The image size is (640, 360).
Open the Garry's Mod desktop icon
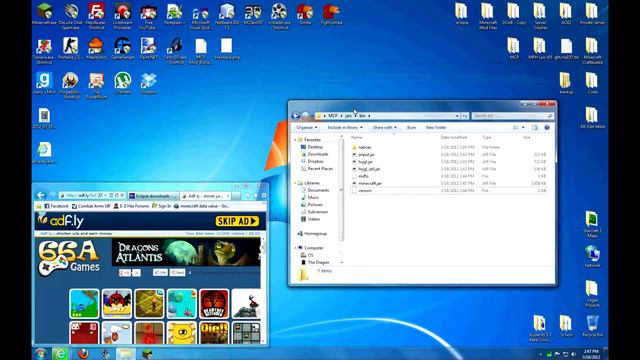click(x=44, y=84)
